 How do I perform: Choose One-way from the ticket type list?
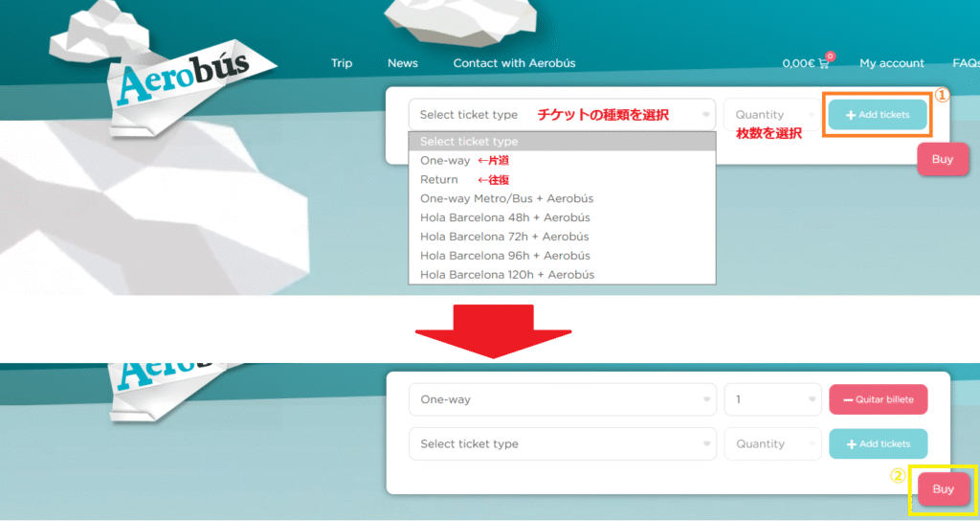(x=446, y=161)
